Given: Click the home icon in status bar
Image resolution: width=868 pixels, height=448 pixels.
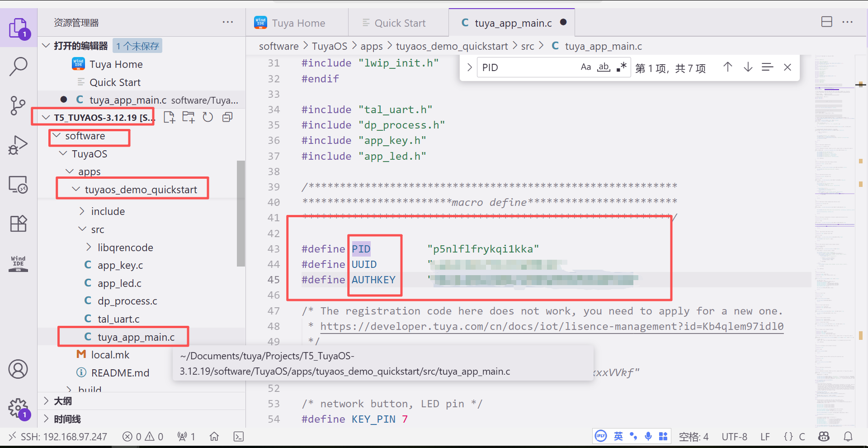Looking at the screenshot, I should (x=214, y=437).
